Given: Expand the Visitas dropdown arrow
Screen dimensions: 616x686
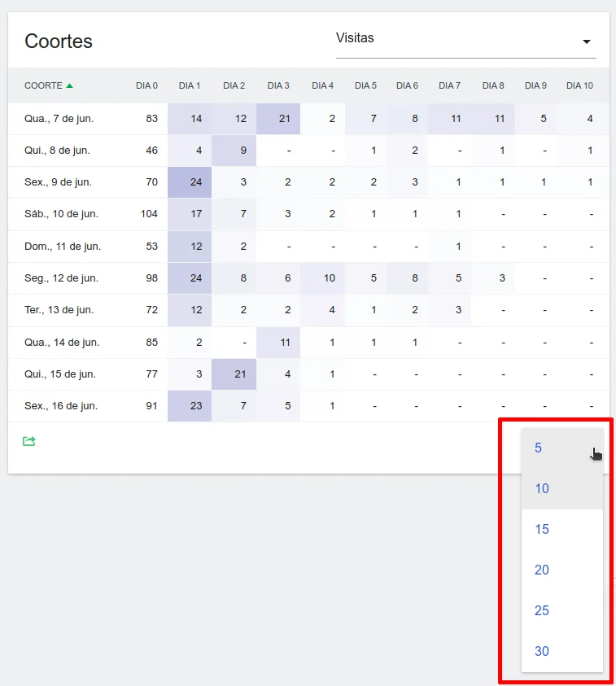Looking at the screenshot, I should point(586,42).
